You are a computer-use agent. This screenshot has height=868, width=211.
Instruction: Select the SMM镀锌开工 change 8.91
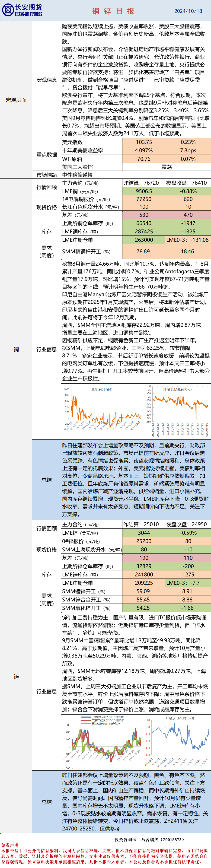point(188,591)
